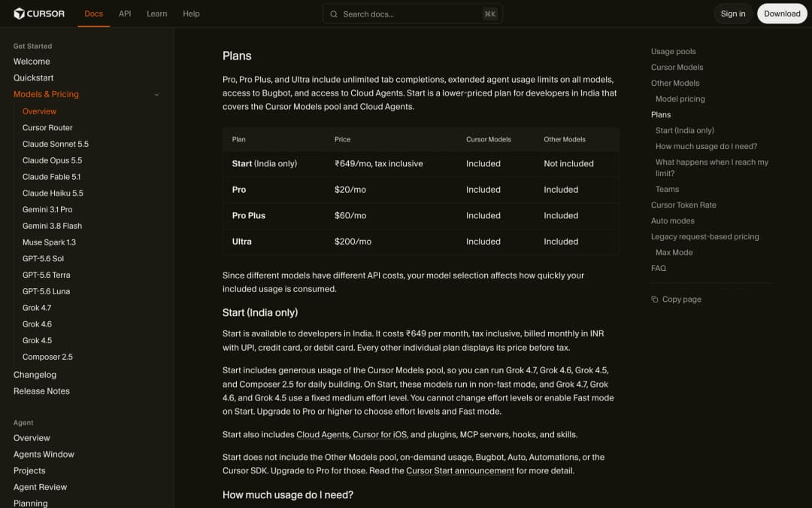
Task: Open the Docs tab
Action: click(94, 14)
